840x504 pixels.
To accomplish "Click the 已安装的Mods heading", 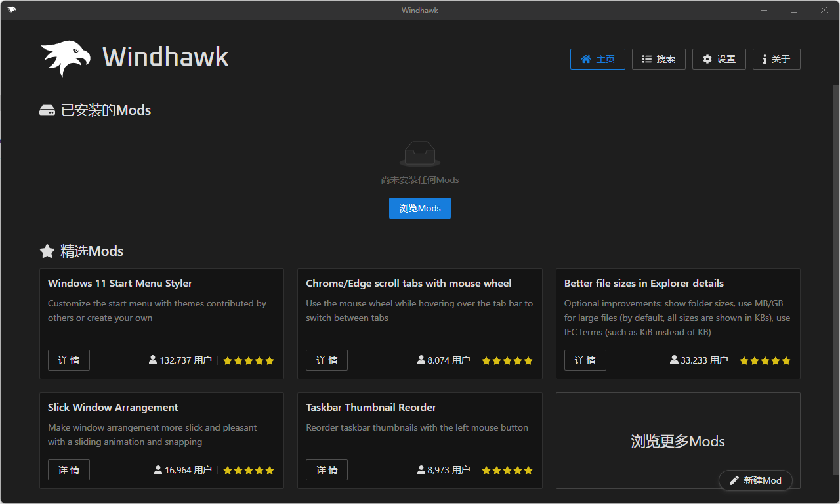I will point(106,110).
